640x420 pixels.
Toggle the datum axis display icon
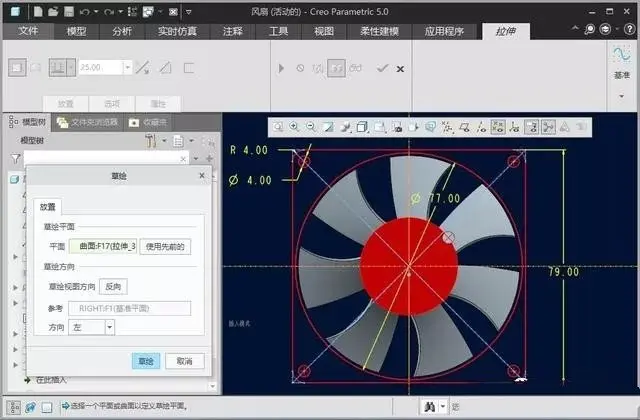(x=481, y=127)
